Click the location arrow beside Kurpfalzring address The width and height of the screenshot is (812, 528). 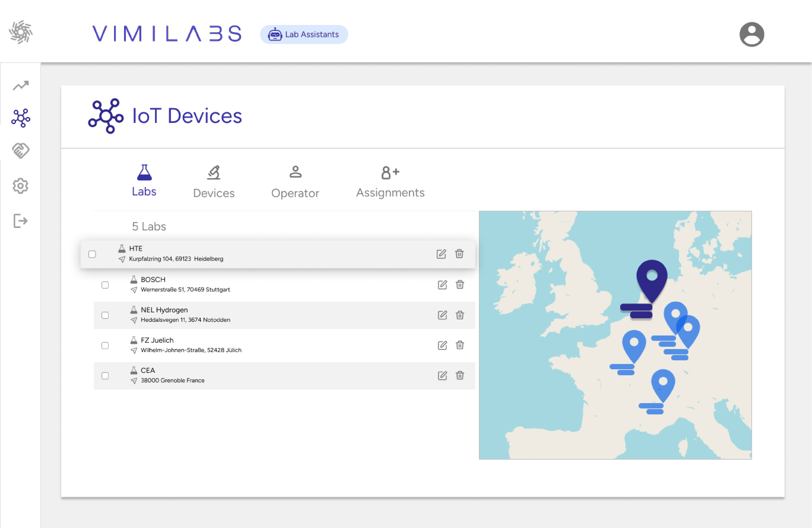[x=122, y=259]
